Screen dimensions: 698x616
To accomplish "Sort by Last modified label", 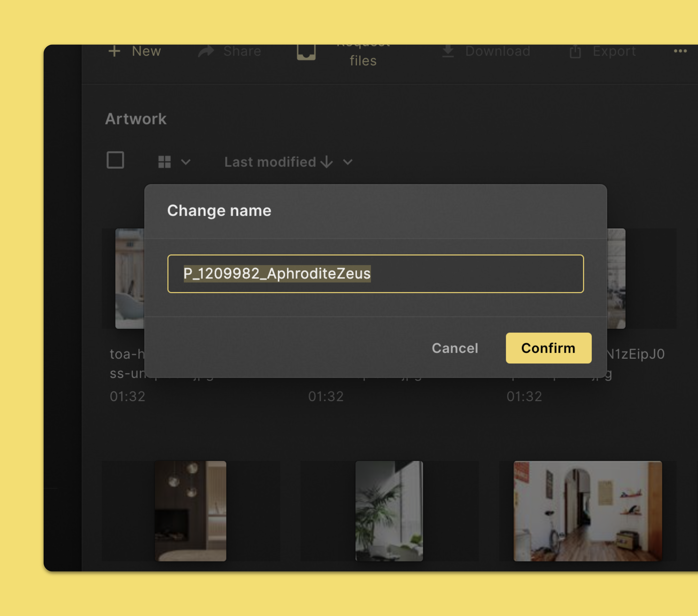I will (x=270, y=162).
